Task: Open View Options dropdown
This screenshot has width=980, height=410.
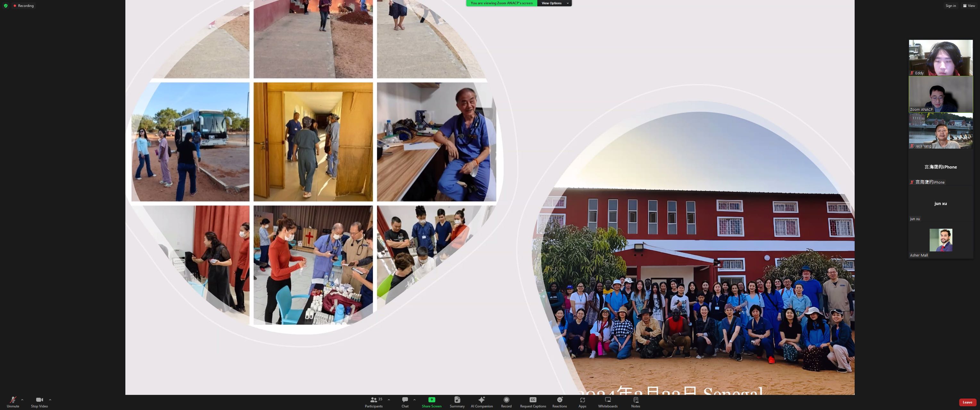Action: [554, 3]
